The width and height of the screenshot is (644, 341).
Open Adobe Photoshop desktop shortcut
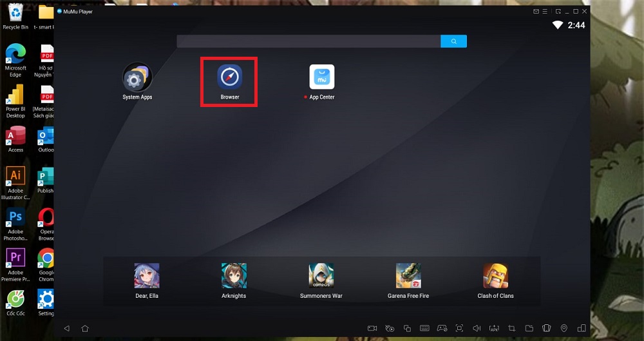[15, 224]
